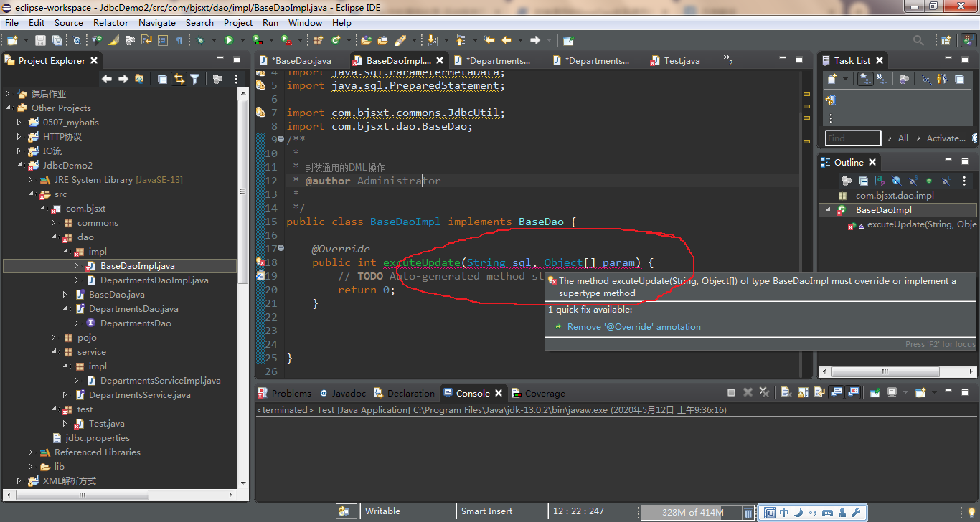The height and width of the screenshot is (522, 980).
Task: Open the Refactor menu
Action: 111,22
